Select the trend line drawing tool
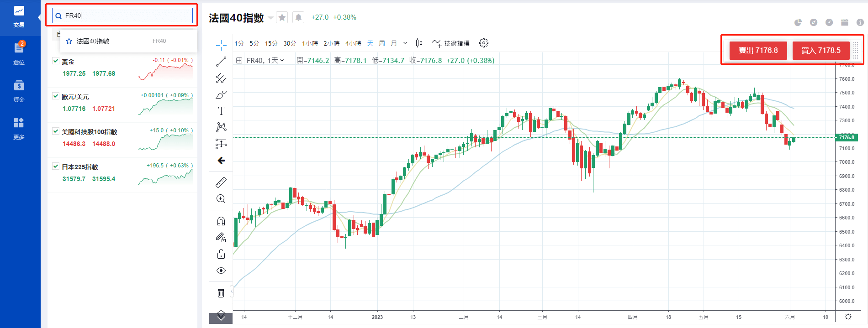Screen dimensions: 868x328 (x=221, y=62)
